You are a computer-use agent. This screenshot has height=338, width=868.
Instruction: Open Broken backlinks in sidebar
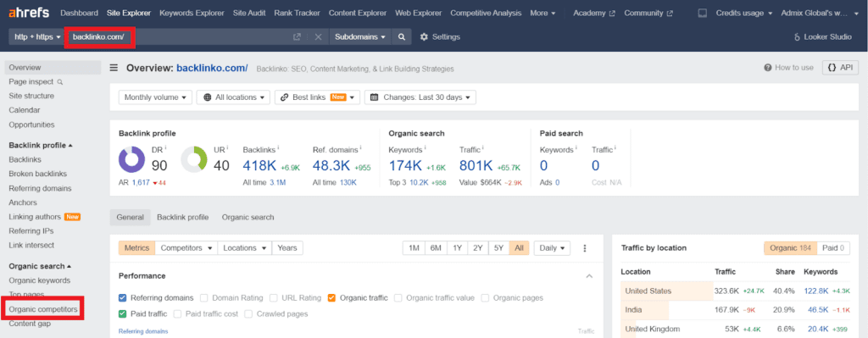(37, 174)
